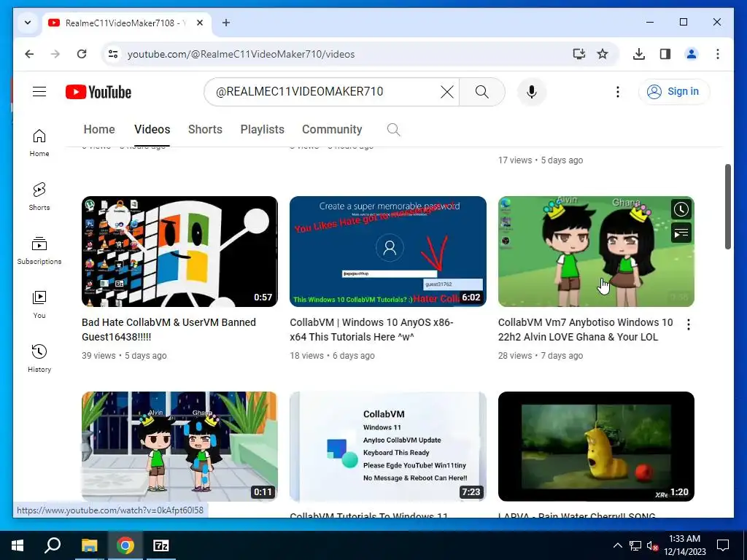This screenshot has height=560, width=747.
Task: Bookmark this page with the star
Action: (x=603, y=54)
